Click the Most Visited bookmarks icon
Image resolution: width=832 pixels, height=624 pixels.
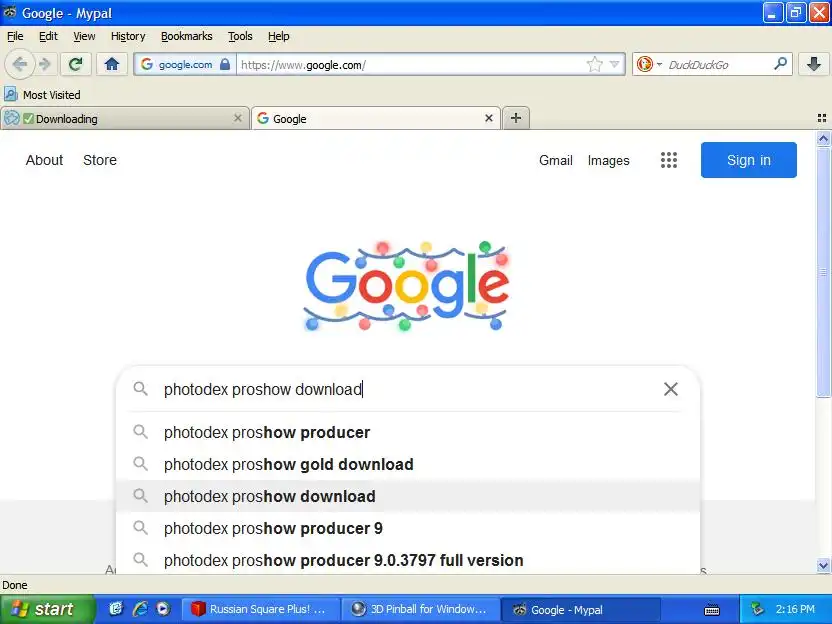(x=11, y=94)
